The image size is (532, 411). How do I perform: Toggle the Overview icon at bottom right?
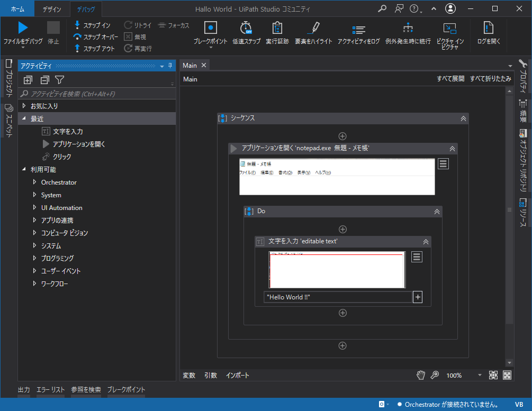pyautogui.click(x=507, y=375)
